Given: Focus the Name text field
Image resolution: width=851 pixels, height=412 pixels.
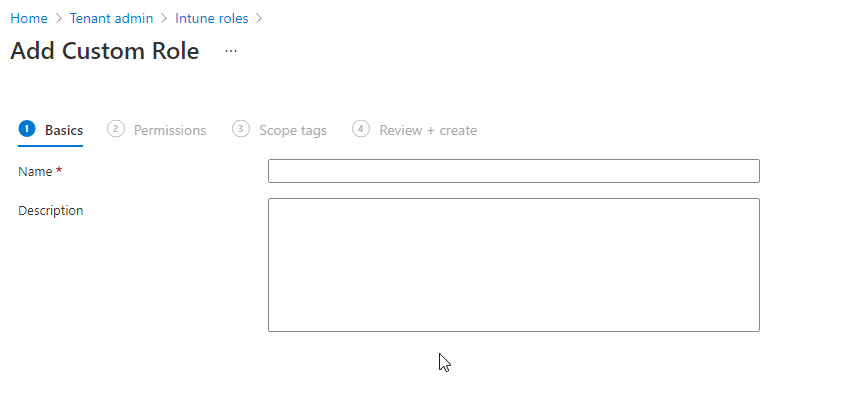Looking at the screenshot, I should 513,171.
